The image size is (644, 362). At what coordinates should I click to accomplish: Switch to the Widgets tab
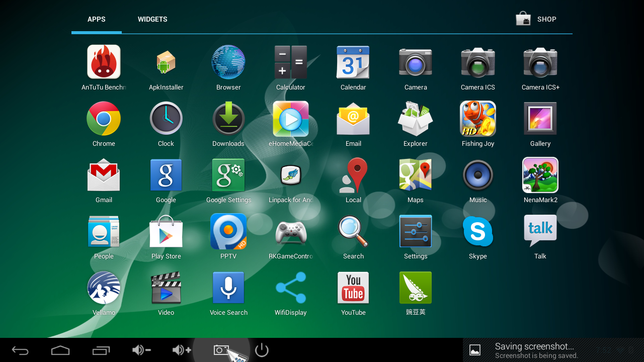click(152, 19)
